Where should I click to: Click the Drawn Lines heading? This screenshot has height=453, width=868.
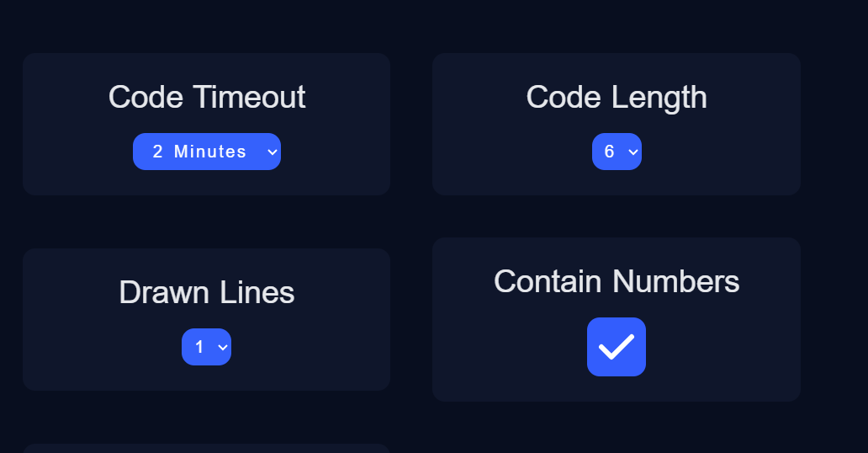207,293
